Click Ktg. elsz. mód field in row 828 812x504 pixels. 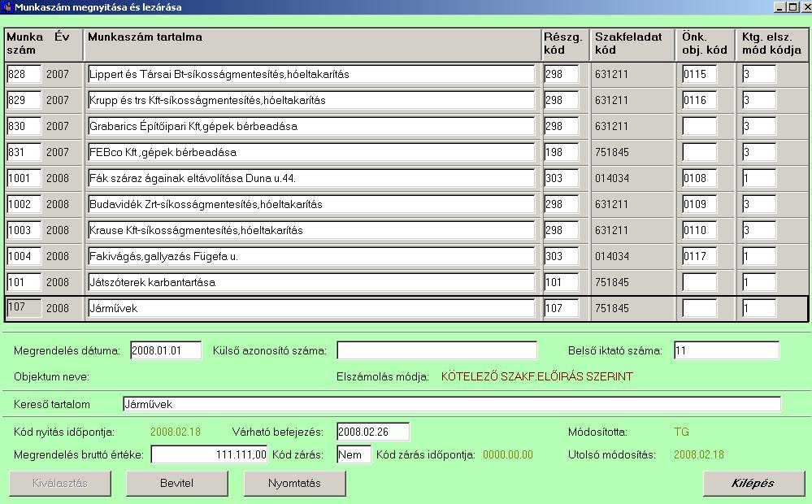coord(759,74)
